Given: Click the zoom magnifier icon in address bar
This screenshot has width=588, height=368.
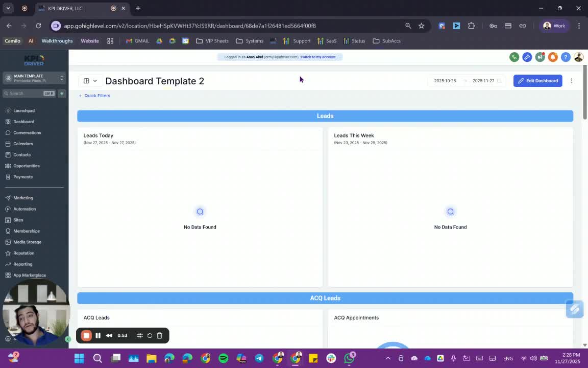Looking at the screenshot, I should pos(408,26).
